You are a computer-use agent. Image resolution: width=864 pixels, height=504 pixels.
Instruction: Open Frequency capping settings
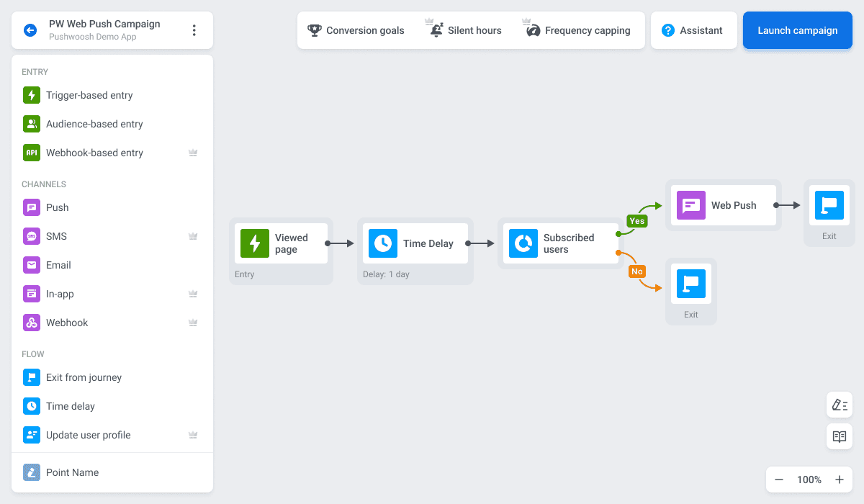tap(577, 30)
